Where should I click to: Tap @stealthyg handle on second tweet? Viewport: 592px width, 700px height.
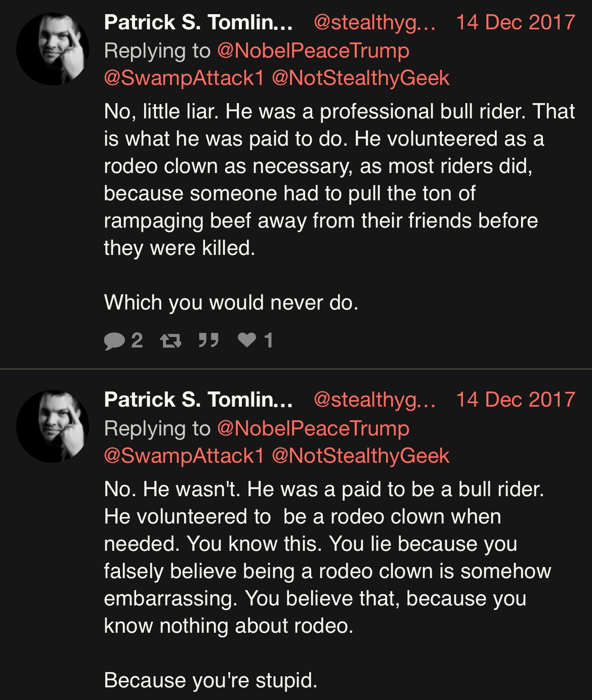[x=374, y=400]
